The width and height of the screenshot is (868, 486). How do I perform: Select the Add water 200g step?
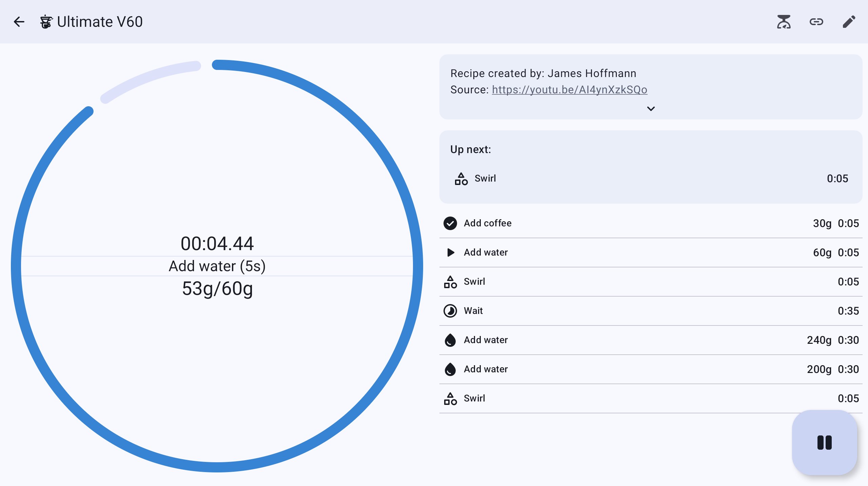(x=651, y=369)
